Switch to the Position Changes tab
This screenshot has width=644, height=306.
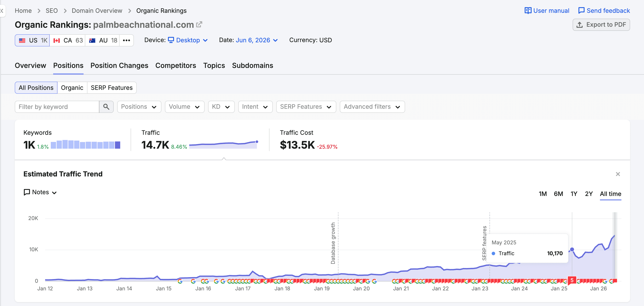point(119,66)
